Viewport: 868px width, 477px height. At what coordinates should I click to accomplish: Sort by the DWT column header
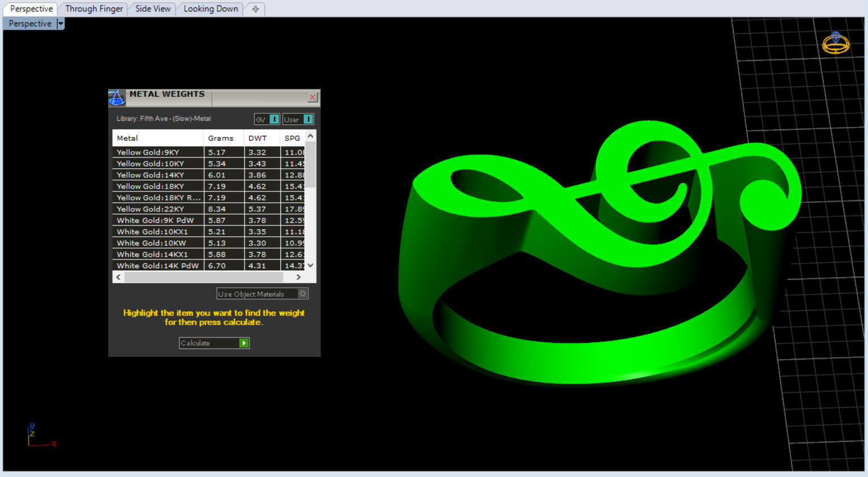(262, 138)
